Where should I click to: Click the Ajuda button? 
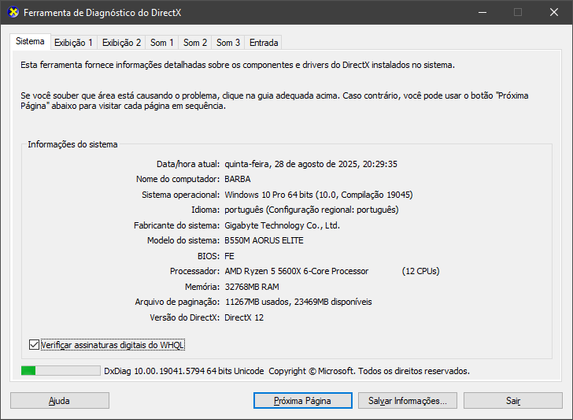[60, 401]
